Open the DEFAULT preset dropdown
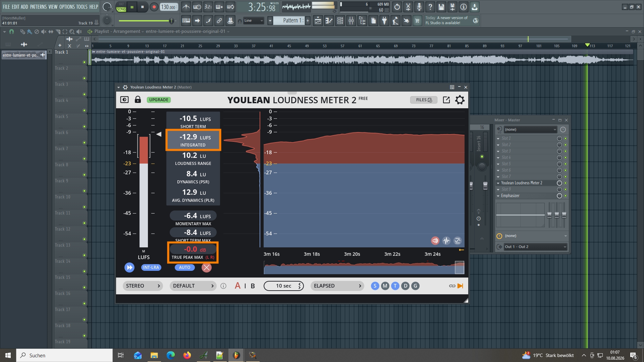The height and width of the screenshot is (362, 644). (193, 286)
